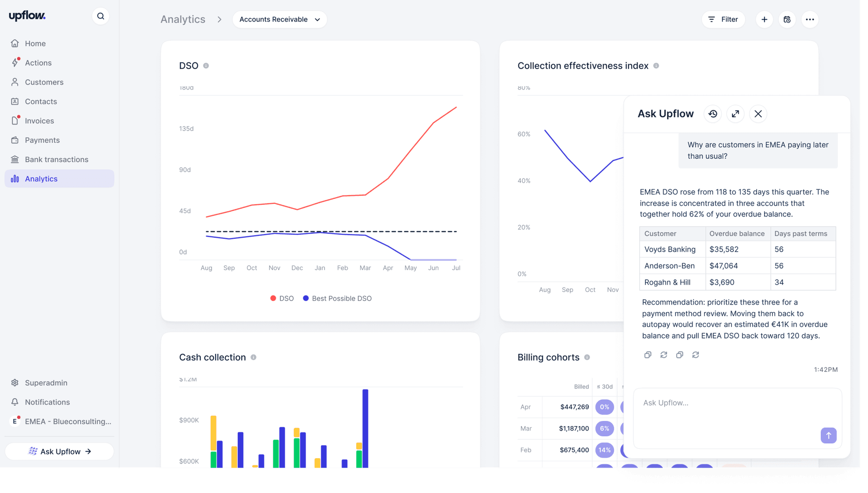Expand the Ask Upflow panel

click(736, 114)
